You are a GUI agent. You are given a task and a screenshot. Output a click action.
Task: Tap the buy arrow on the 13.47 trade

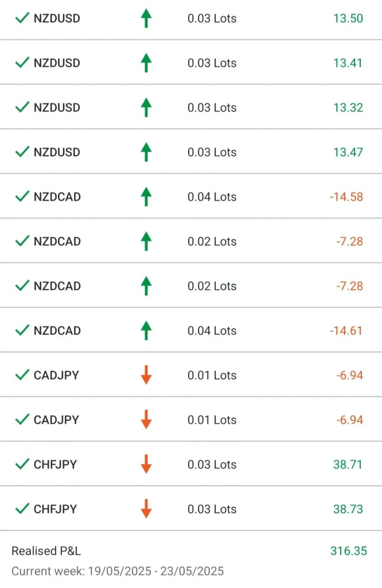pos(146,152)
